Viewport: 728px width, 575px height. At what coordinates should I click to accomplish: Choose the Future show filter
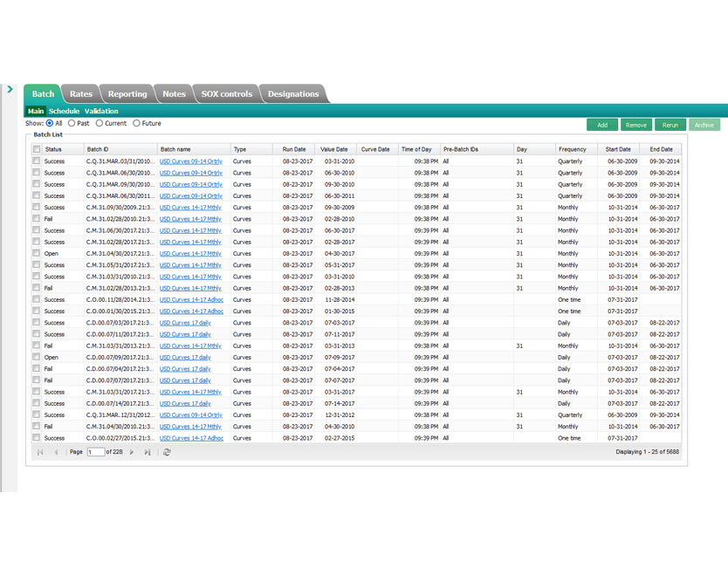(x=137, y=124)
